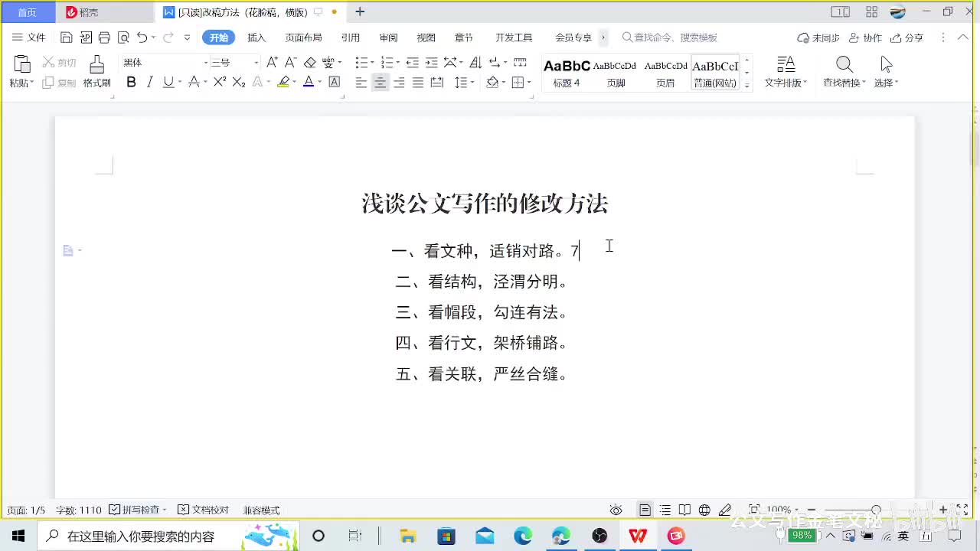Open the font name dropdown (黑体)
The height and width of the screenshot is (551, 980).
205,63
